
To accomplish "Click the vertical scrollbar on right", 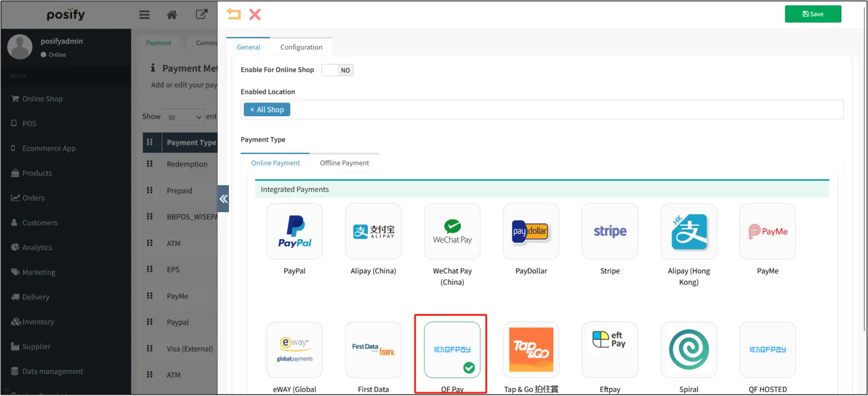I will pyautogui.click(x=864, y=168).
